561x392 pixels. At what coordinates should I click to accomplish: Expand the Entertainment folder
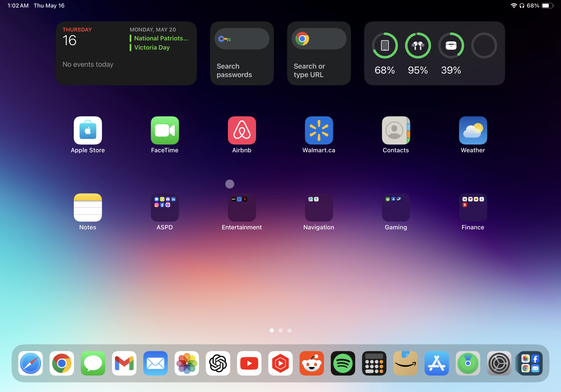pyautogui.click(x=242, y=208)
